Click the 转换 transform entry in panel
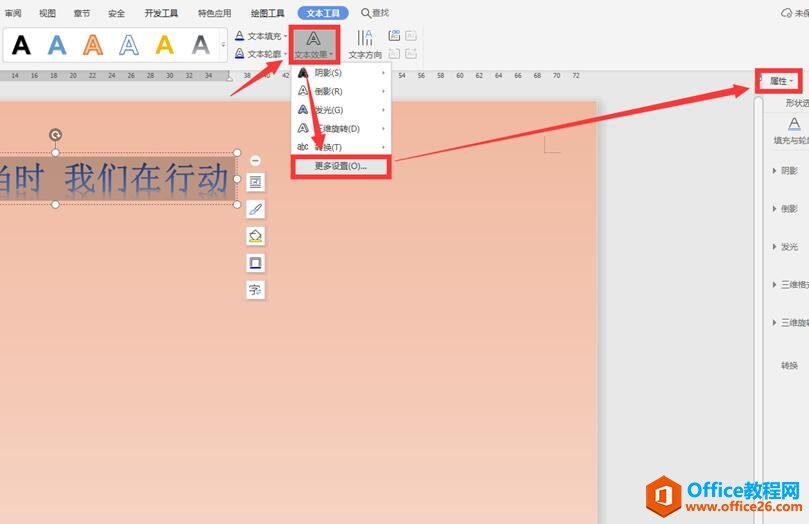Screen dimensions: 809x524 pos(789,366)
